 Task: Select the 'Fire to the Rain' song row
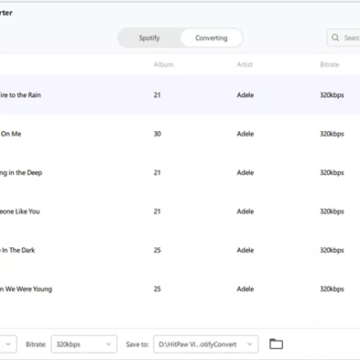pos(180,95)
